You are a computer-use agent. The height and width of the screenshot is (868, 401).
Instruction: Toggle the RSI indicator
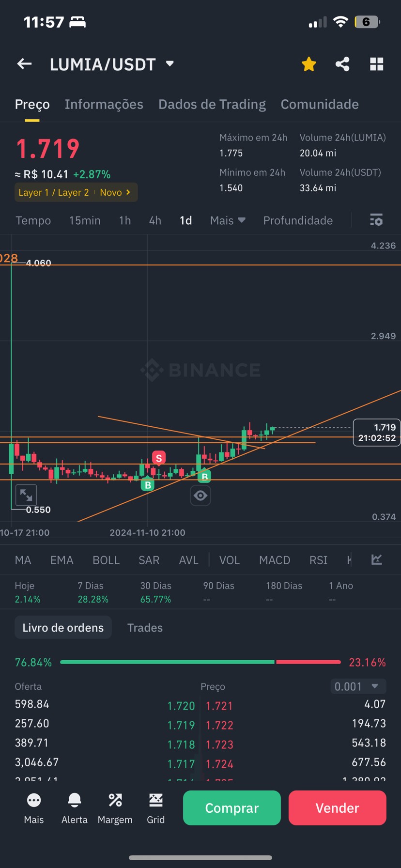[318, 560]
